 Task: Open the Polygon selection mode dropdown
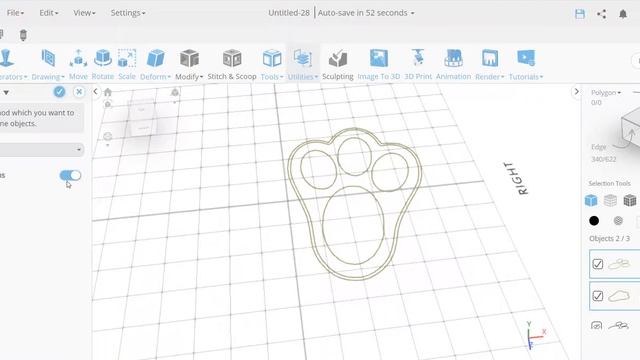point(606,93)
